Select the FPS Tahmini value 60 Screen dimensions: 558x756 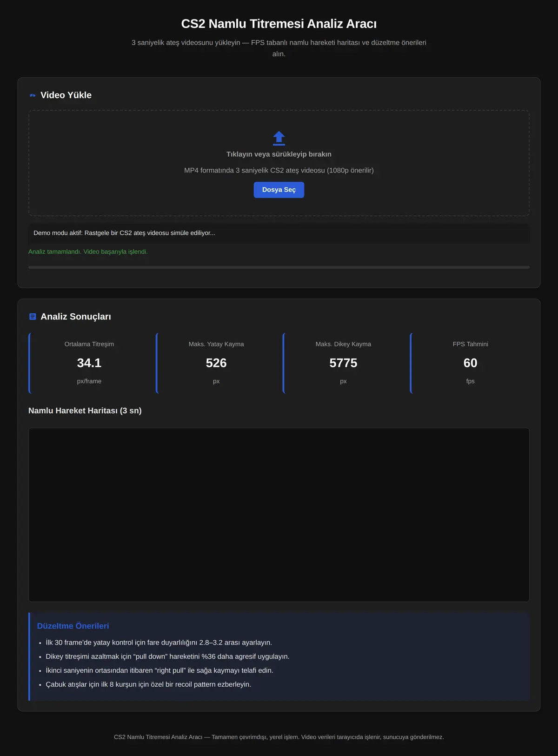471,363
